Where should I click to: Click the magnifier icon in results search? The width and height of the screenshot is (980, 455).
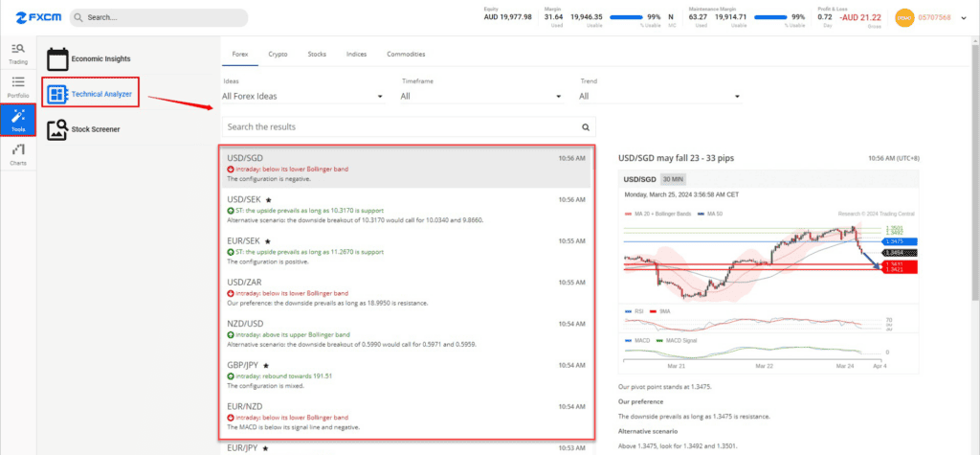[586, 126]
